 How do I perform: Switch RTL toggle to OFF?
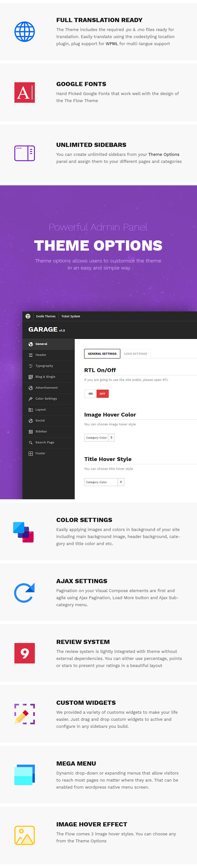click(x=102, y=394)
